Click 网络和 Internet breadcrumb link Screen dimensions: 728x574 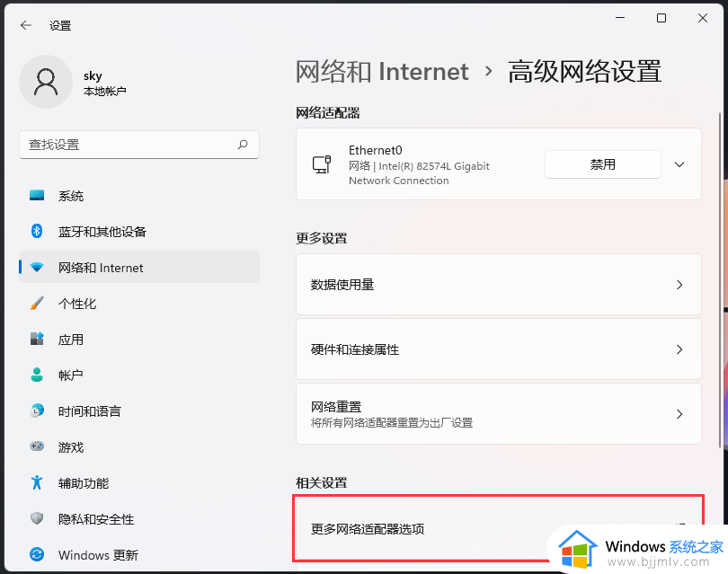coord(382,72)
